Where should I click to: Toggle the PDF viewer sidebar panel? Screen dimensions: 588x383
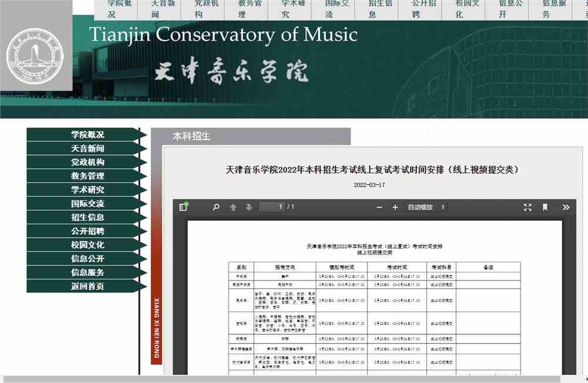[183, 207]
